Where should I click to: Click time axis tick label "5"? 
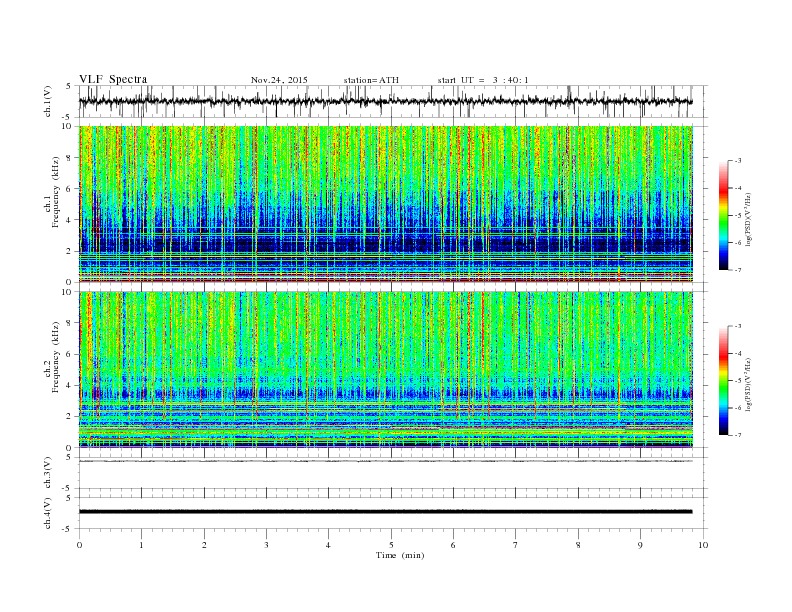tap(391, 545)
